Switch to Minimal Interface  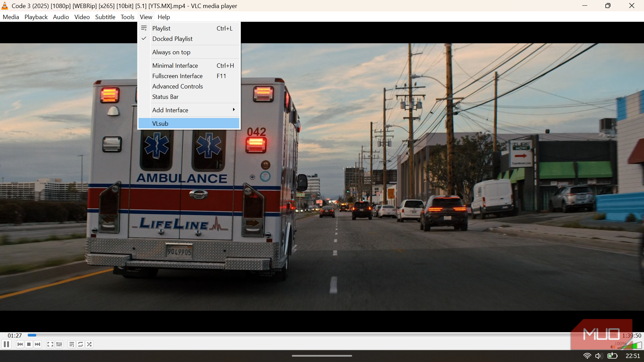(189, 66)
